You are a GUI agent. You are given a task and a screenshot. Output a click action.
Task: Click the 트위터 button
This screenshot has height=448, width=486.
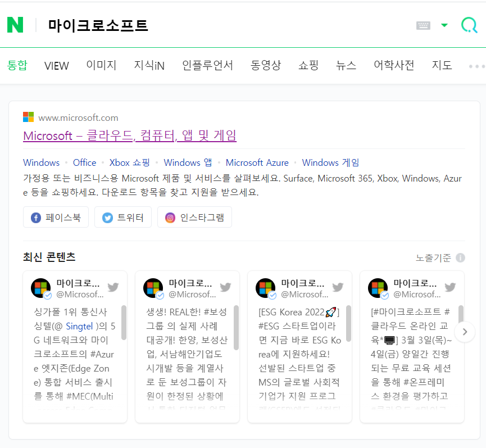point(123,218)
